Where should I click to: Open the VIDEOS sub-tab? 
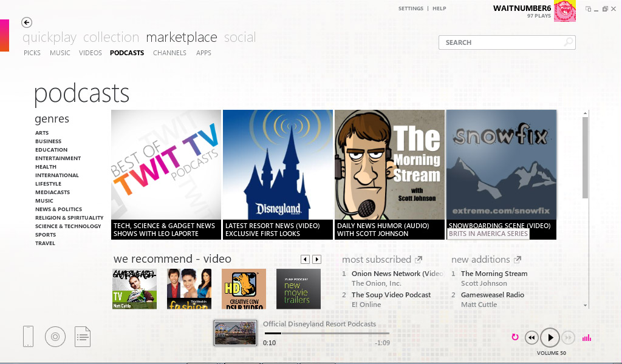[x=91, y=53]
